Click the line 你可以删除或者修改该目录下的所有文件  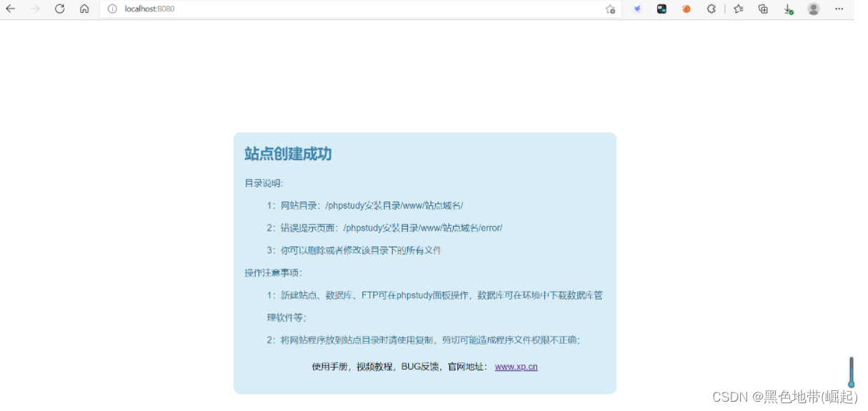point(354,250)
